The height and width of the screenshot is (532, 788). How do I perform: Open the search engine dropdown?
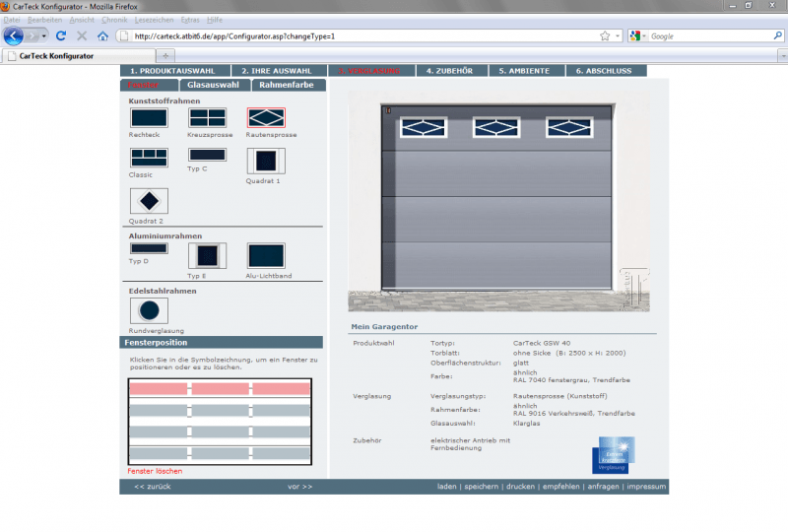644,36
